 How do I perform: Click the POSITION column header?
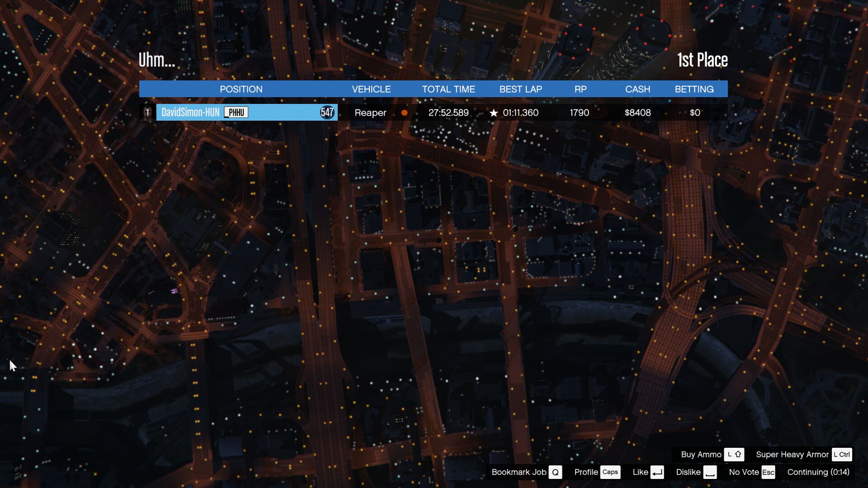click(241, 89)
